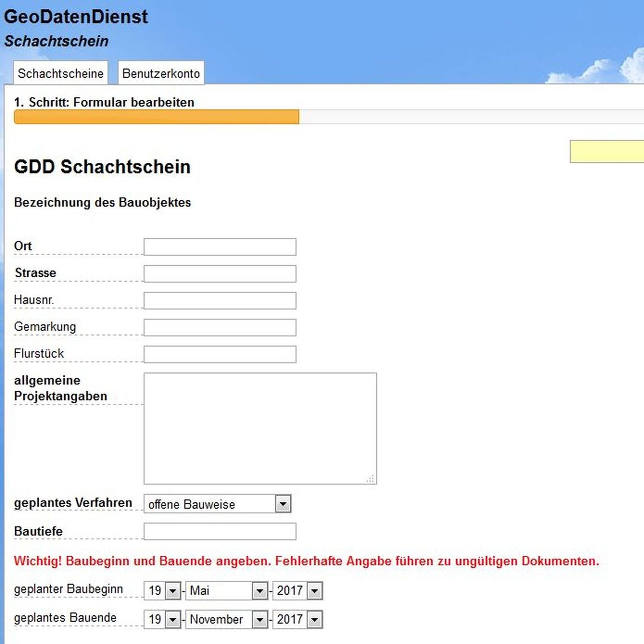Screen dimensions: 644x644
Task: Focus the Strasse text field
Action: [220, 274]
